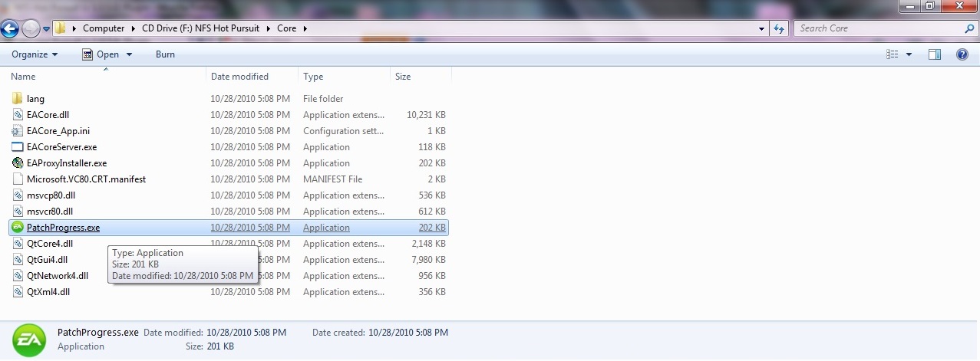This screenshot has height=361, width=980.
Task: Select msvcr80.dll file icon
Action: pos(18,212)
